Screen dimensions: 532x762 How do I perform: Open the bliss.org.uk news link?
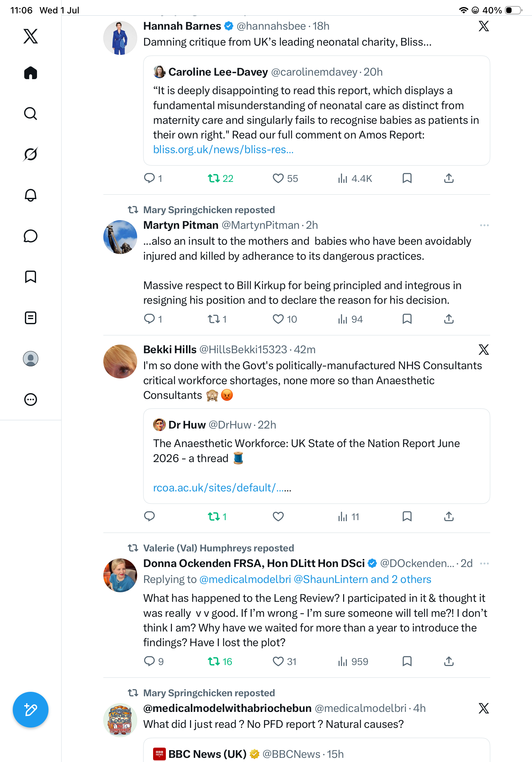[223, 150]
